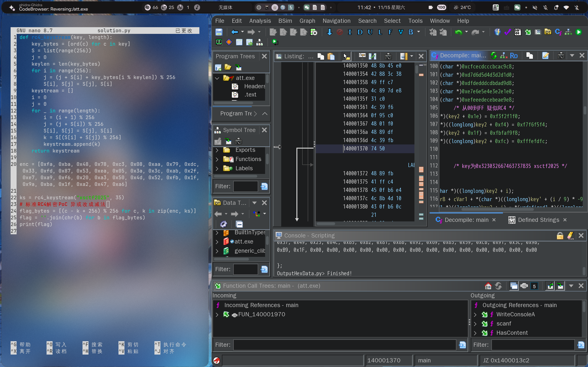Clear the scripting console with eraser icon

570,235
